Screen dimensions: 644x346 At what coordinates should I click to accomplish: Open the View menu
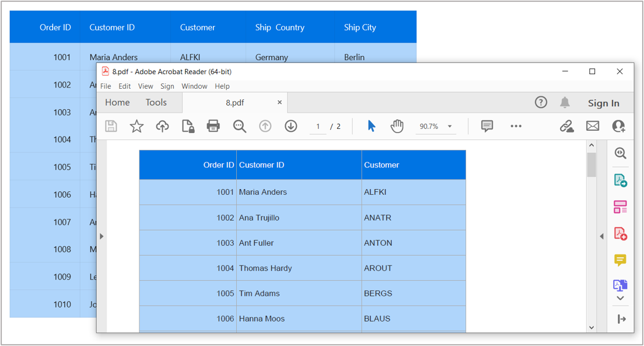145,86
